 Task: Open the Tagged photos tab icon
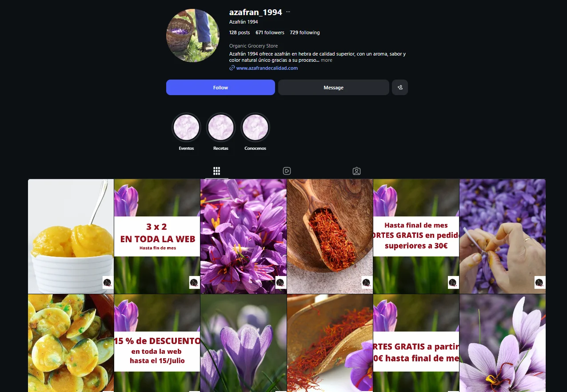tap(356, 171)
